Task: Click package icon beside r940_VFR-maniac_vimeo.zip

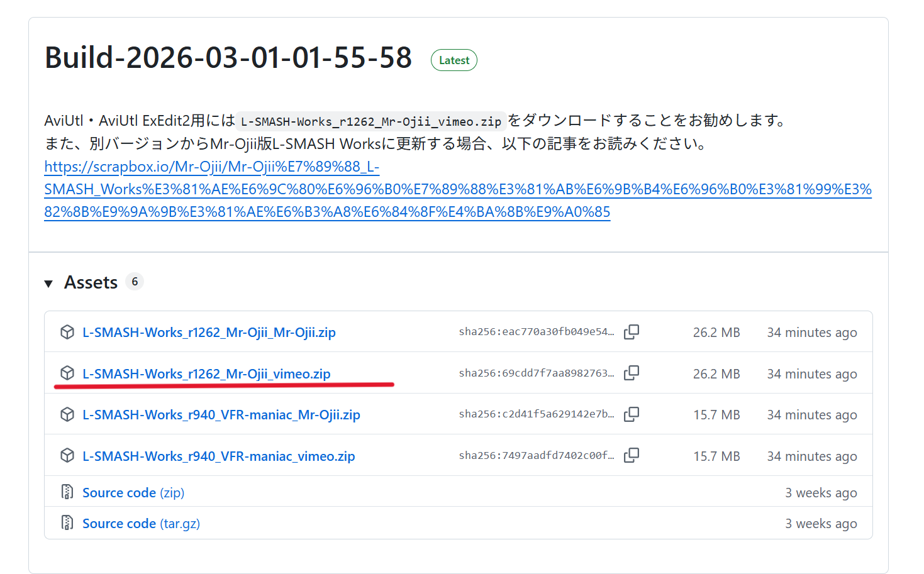Action: click(x=67, y=456)
